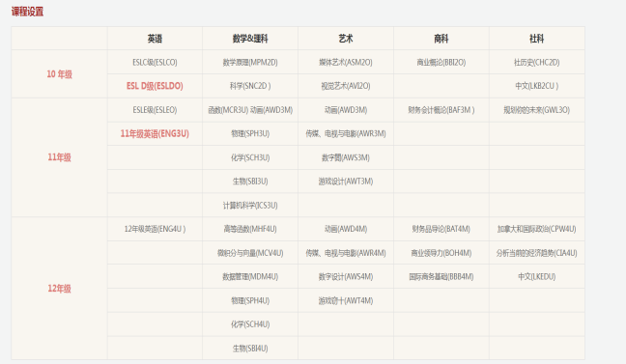Click the 分析当前的经济趋势(CIA4U) cell
The height and width of the screenshot is (364, 626).
(537, 253)
